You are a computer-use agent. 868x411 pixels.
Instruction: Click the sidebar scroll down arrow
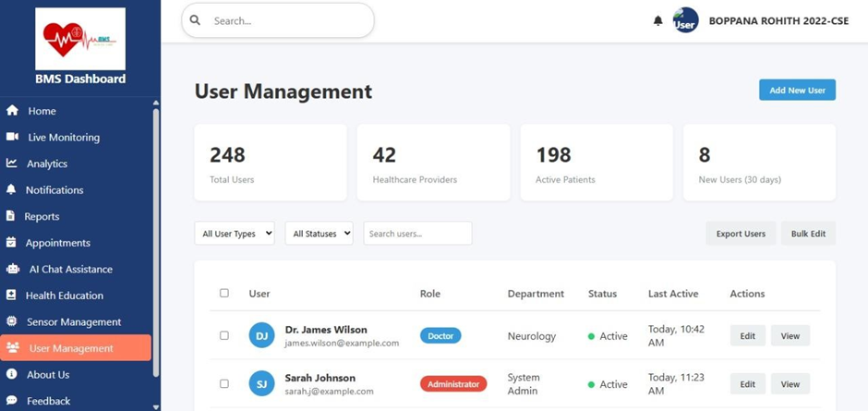point(156,406)
